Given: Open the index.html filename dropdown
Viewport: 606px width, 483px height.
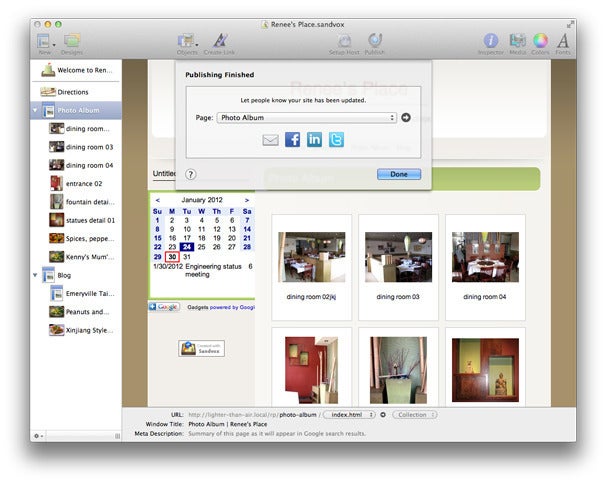Looking at the screenshot, I should (349, 415).
